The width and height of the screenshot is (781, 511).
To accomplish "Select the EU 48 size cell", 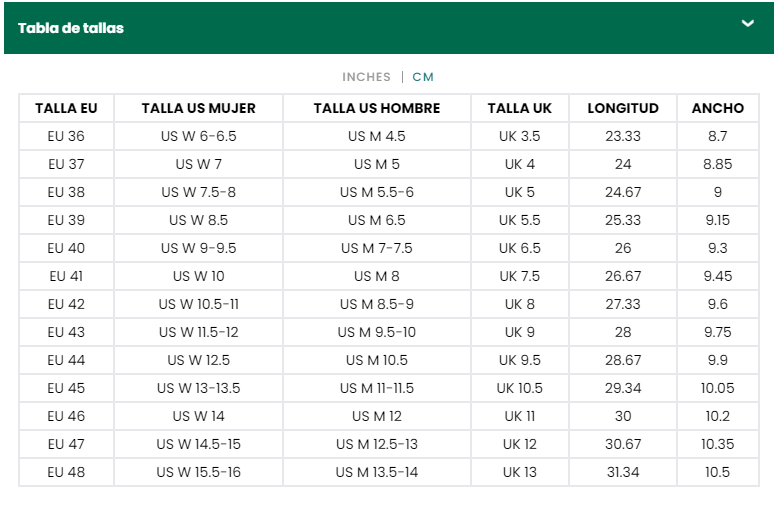I will coord(66,472).
